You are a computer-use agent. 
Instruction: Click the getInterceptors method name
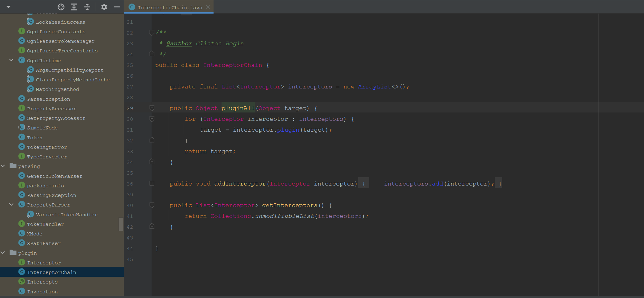coord(290,205)
